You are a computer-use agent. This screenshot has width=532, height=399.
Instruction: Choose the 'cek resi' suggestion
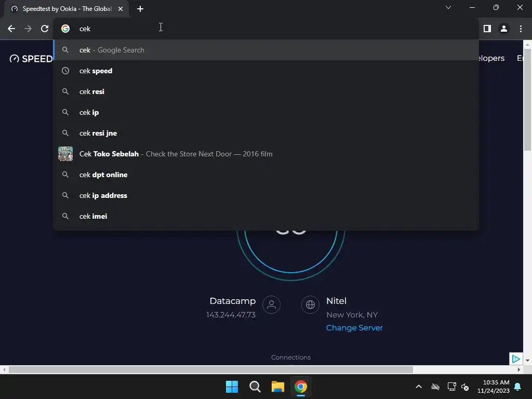(x=267, y=91)
